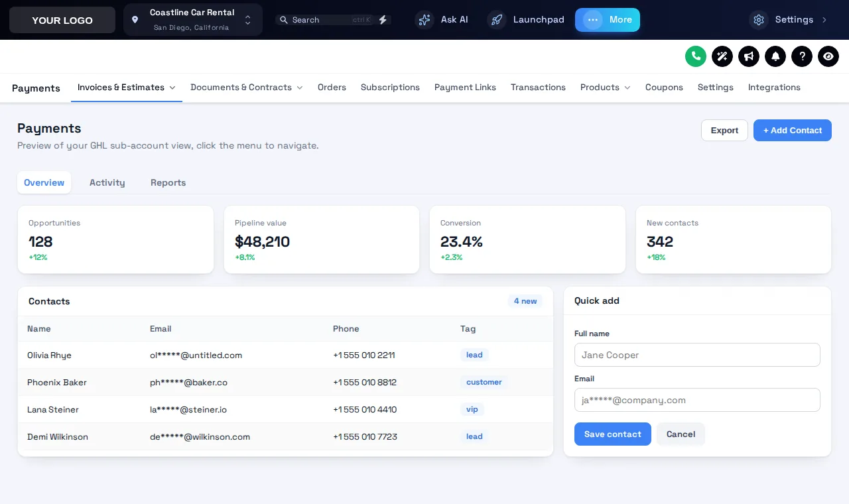Select the Overview tab
This screenshot has height=504, width=849.
click(44, 182)
